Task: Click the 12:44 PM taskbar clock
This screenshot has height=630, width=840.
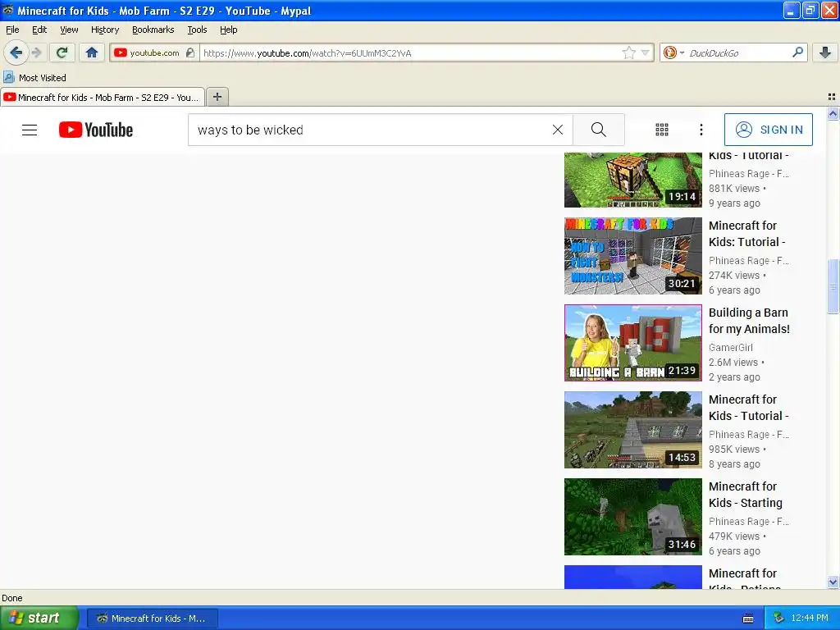Action: tap(810, 618)
